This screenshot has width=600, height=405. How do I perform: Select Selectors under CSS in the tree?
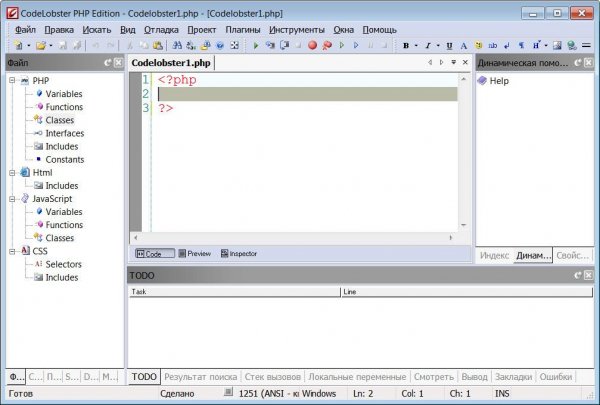click(64, 264)
